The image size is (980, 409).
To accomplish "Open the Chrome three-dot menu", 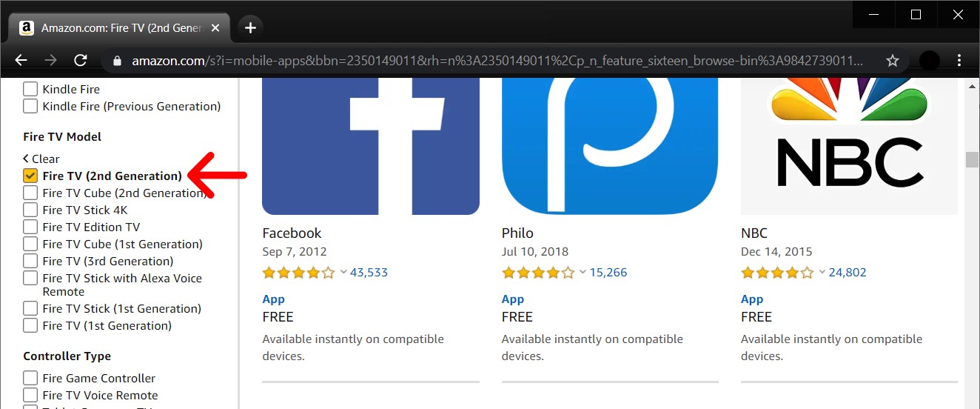I will [x=959, y=61].
